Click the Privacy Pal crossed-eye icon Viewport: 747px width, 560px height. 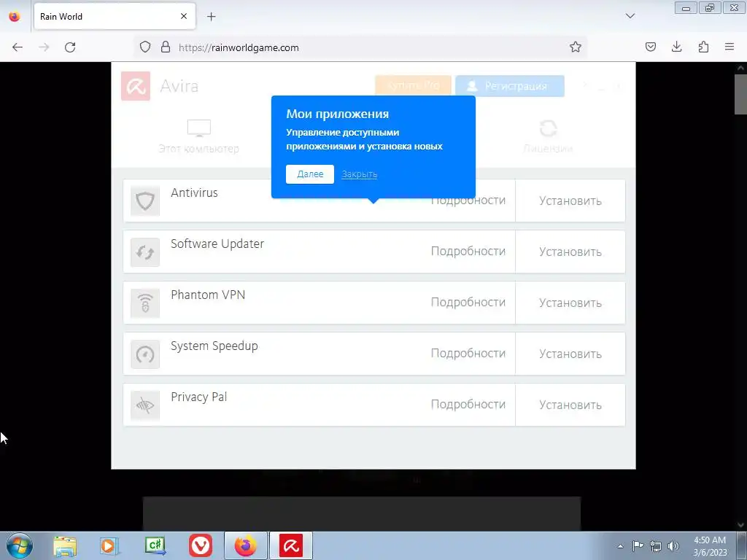click(145, 405)
